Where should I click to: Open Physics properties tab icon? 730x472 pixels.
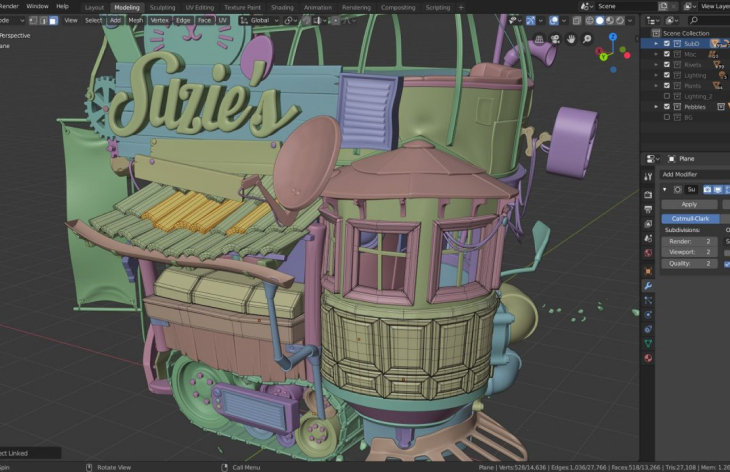(648, 315)
